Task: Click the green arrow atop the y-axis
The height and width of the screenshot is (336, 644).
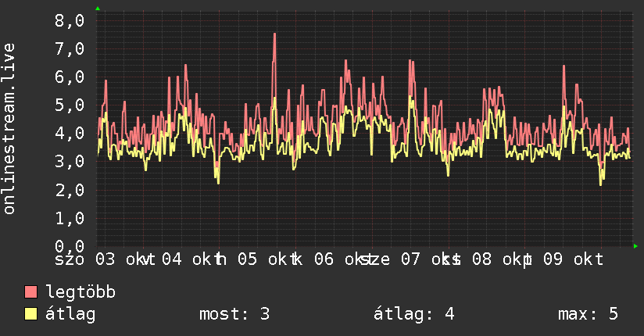Action: (98, 9)
